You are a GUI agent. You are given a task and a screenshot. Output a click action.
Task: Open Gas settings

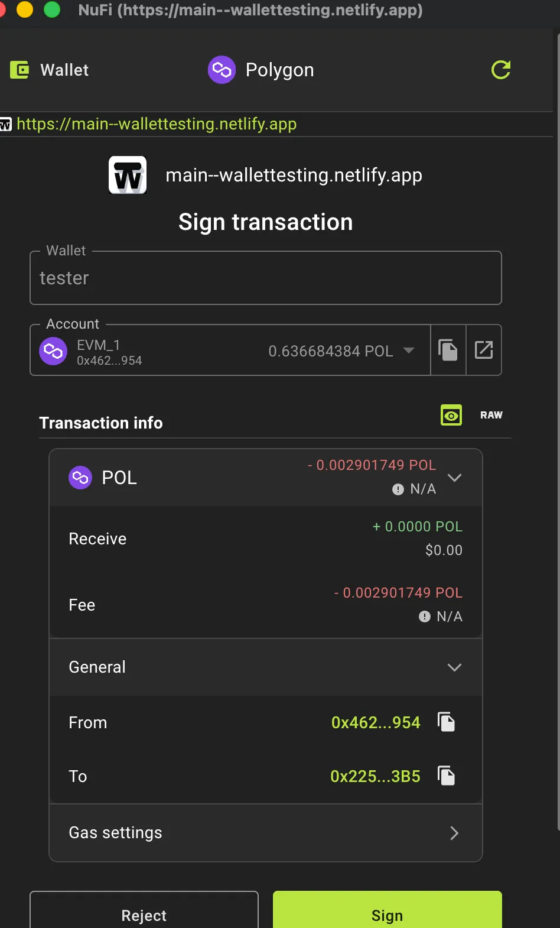click(265, 833)
